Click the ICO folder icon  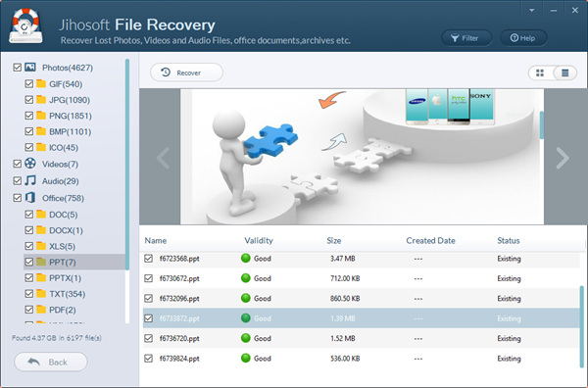41,147
